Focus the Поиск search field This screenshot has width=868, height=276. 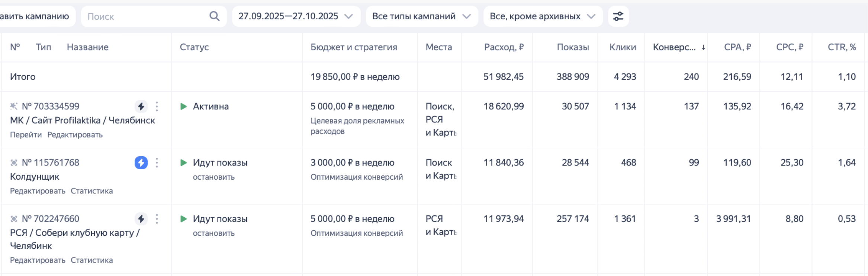click(145, 16)
